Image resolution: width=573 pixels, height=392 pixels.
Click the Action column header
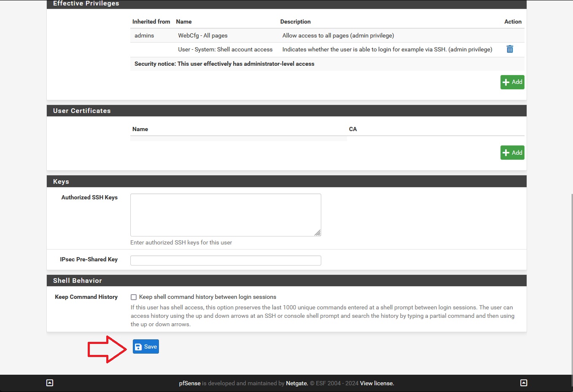[513, 21]
